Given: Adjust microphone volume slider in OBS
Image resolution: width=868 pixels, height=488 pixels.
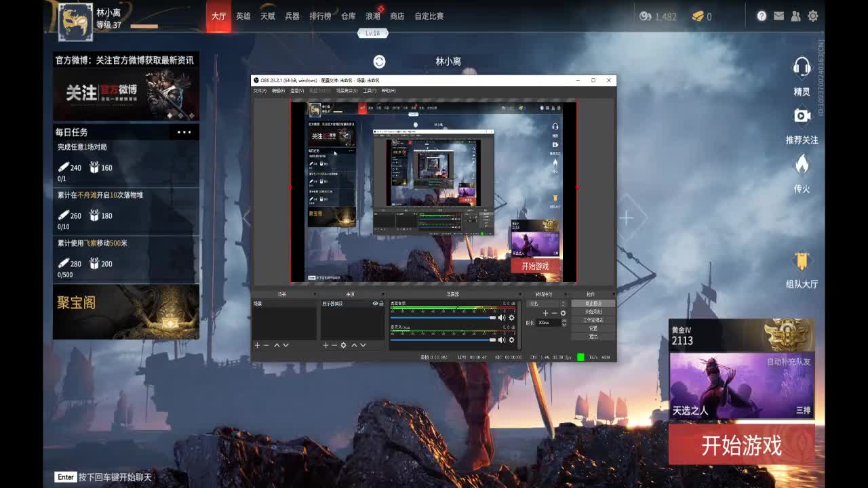Looking at the screenshot, I should tap(443, 340).
